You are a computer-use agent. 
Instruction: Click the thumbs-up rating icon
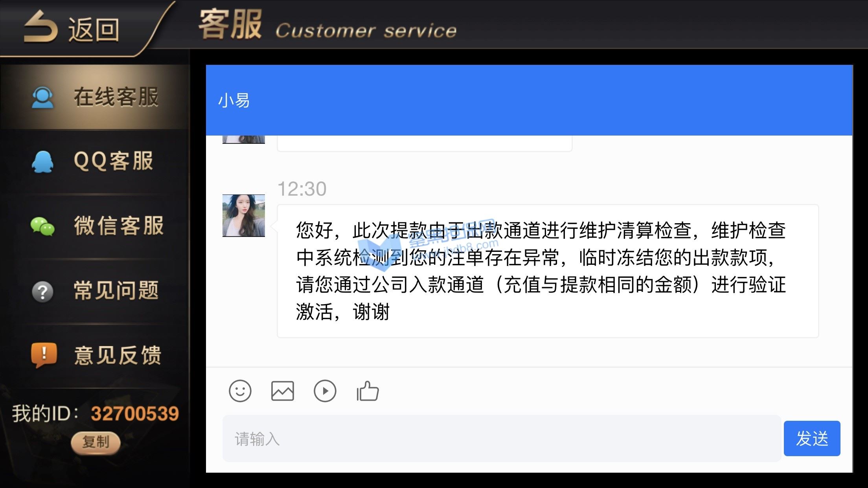tap(368, 391)
